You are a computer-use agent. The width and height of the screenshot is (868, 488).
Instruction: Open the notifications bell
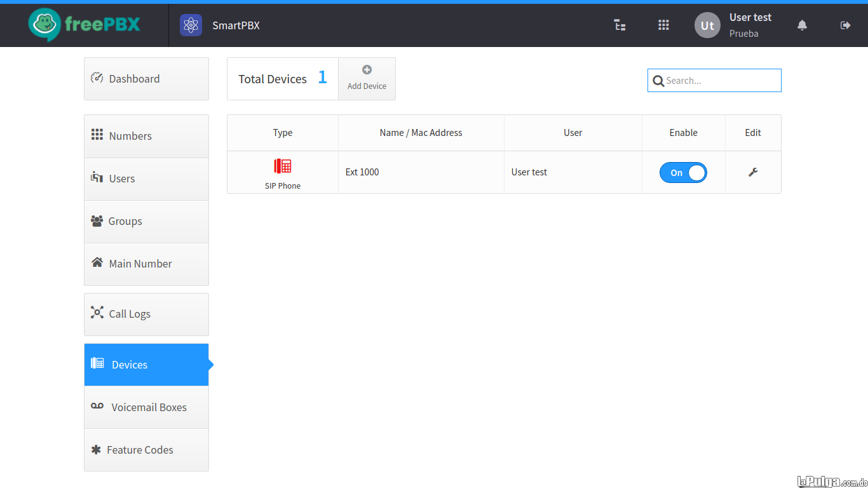[802, 25]
